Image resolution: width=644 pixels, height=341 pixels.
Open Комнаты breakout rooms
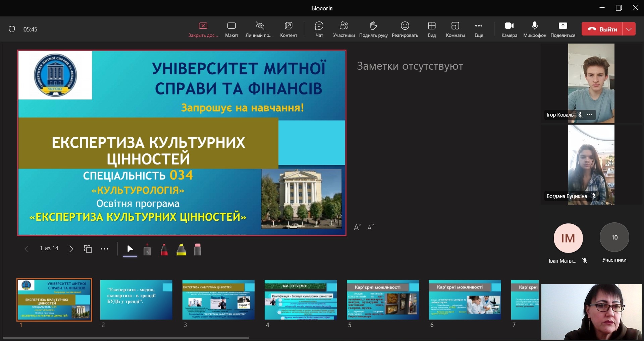pos(455,29)
